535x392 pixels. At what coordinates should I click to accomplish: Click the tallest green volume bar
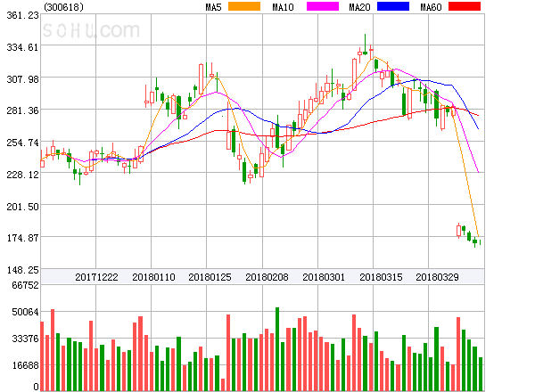[x=277, y=349]
